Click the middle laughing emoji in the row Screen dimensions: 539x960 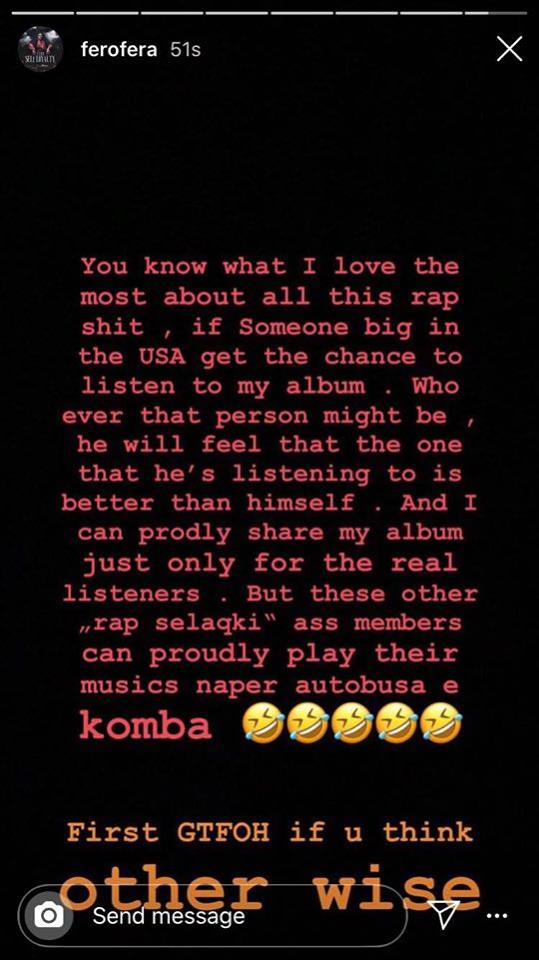352,727
